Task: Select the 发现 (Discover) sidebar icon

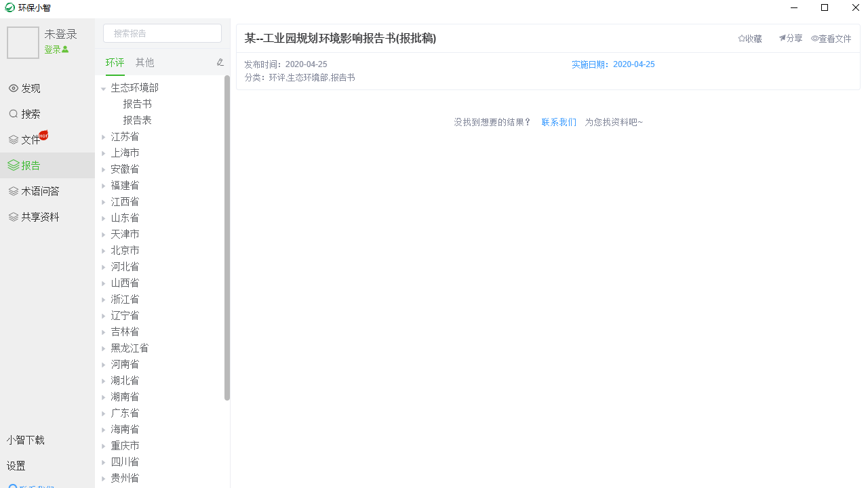Action: coord(13,88)
